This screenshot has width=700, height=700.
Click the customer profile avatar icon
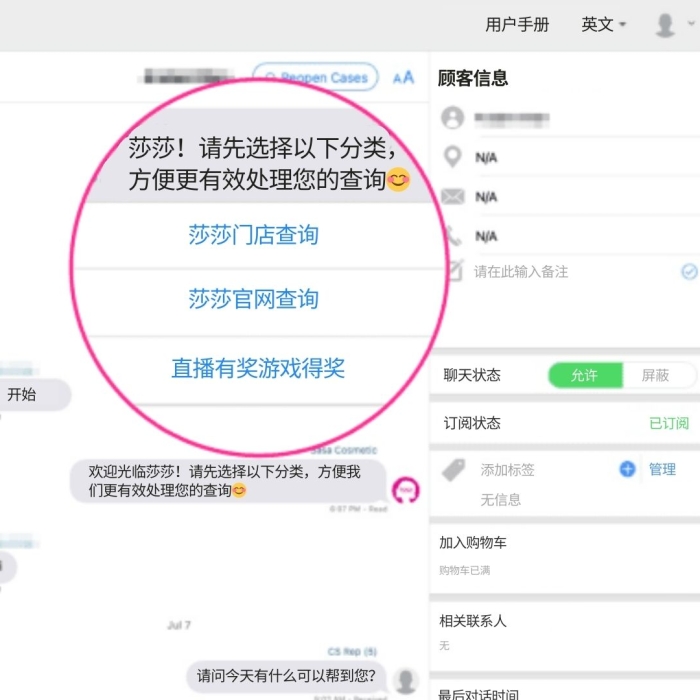point(452,118)
